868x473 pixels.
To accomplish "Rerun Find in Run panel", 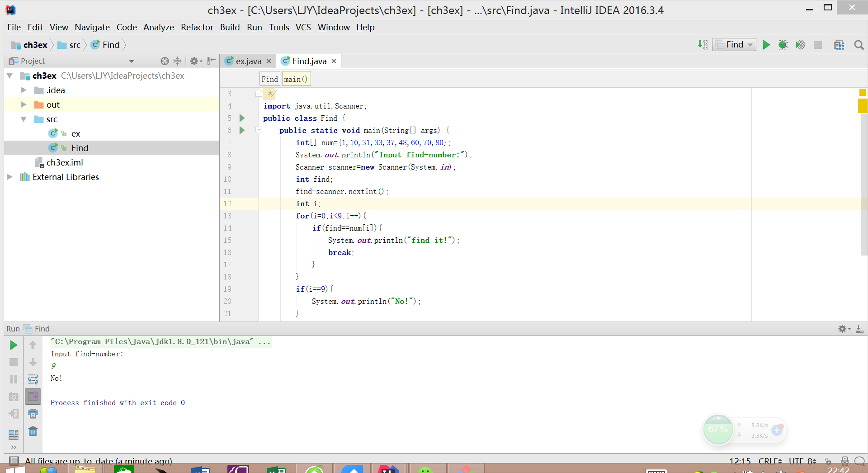I will (x=14, y=345).
